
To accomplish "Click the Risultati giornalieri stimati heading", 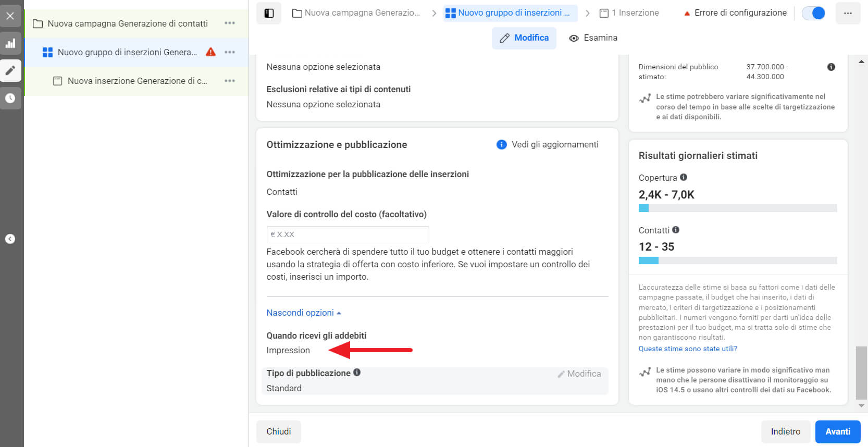I will [x=698, y=156].
